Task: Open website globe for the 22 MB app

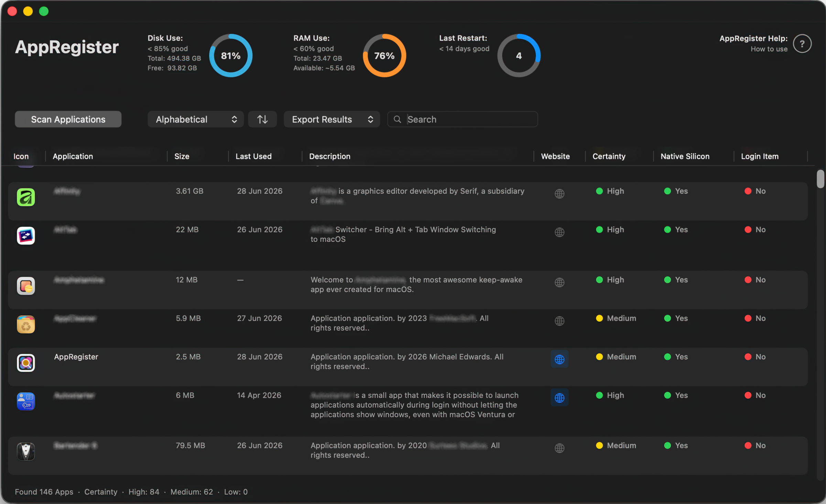Action: coord(559,232)
